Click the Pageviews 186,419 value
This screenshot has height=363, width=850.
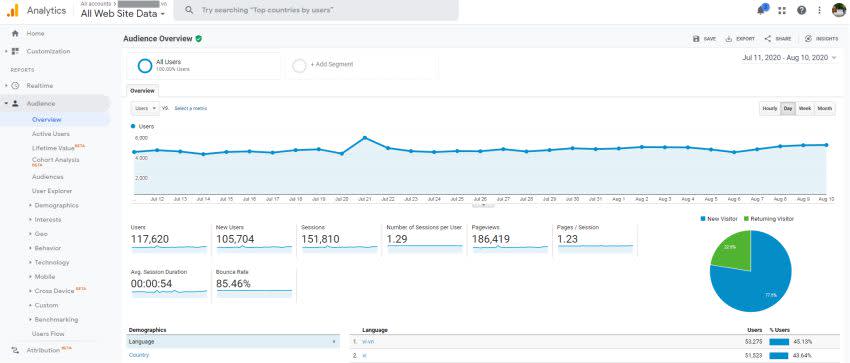(492, 239)
